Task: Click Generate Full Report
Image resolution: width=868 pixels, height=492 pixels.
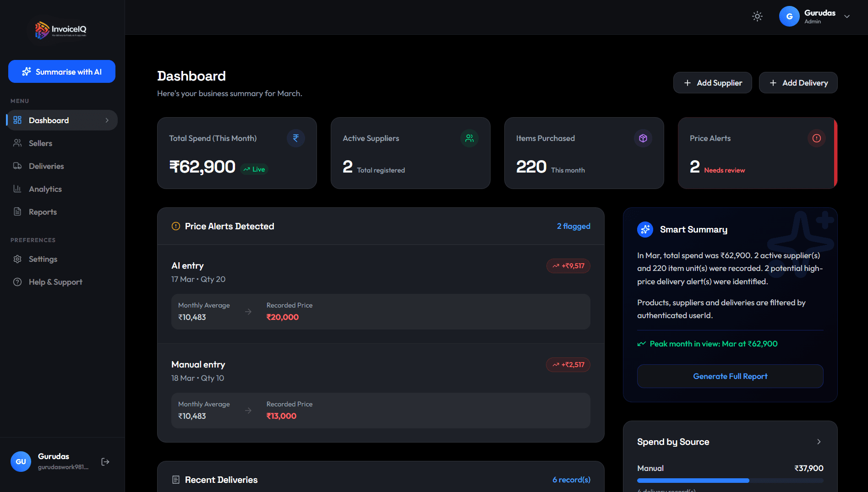Action: click(x=730, y=376)
